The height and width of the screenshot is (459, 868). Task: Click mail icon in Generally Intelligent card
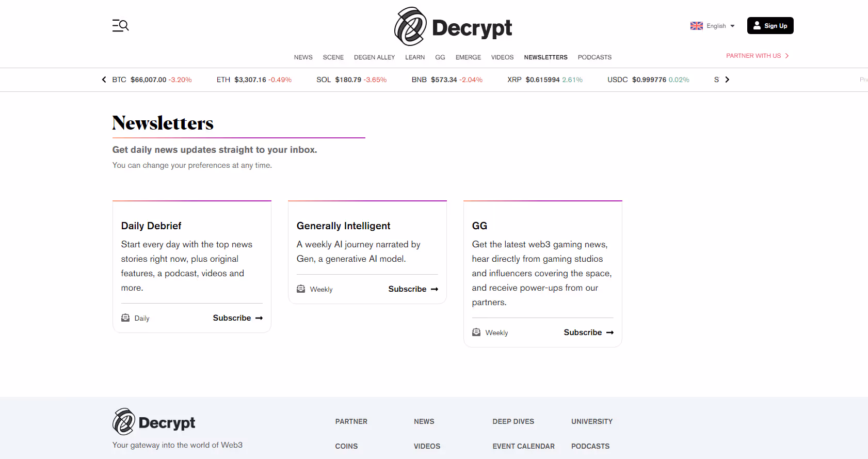301,289
